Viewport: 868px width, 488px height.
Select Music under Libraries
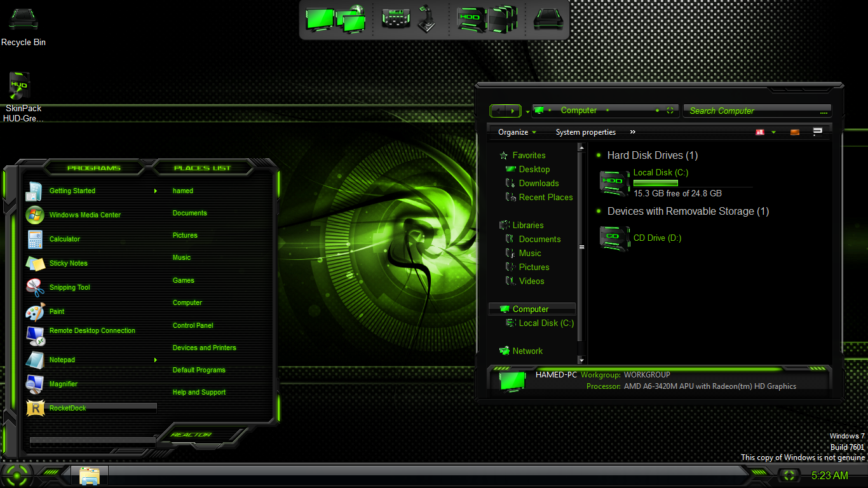[530, 253]
